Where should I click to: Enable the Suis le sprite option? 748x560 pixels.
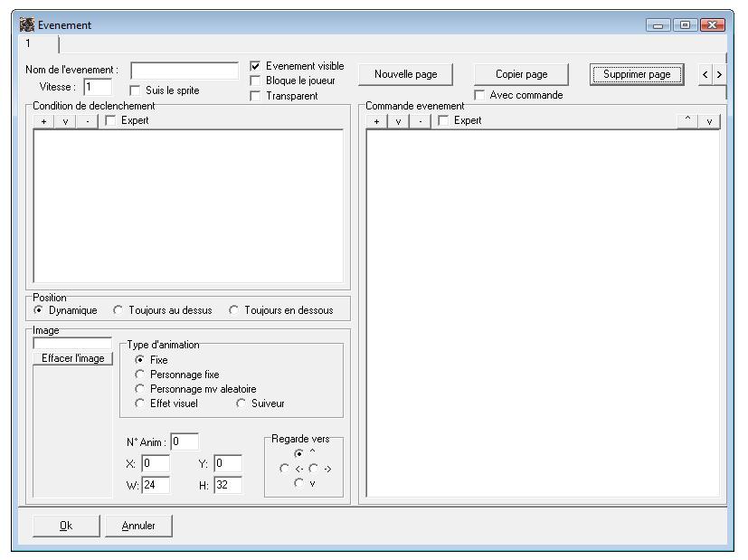click(x=135, y=90)
